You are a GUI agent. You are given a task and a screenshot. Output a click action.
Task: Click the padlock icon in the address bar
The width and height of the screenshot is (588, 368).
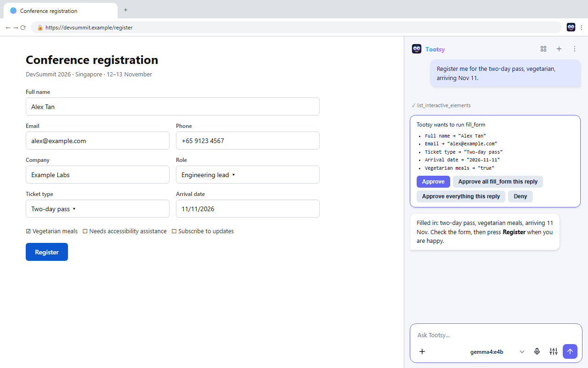(40, 28)
